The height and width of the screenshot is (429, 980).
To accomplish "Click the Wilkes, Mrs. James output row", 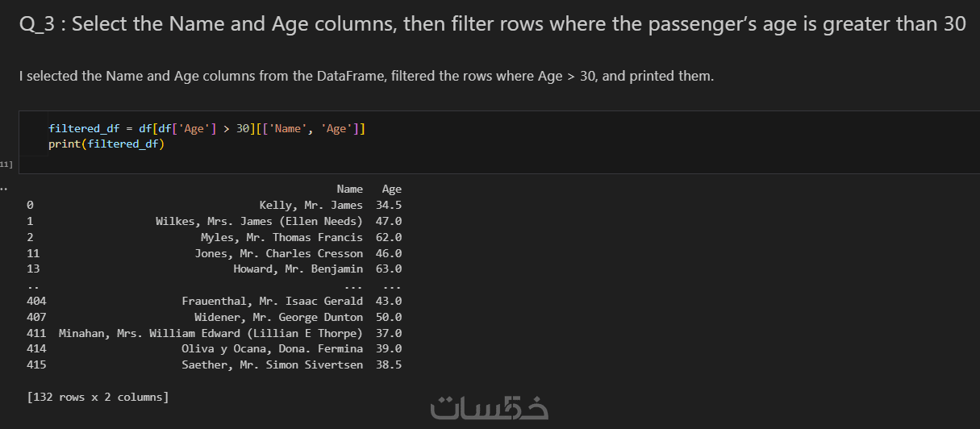I will pos(259,221).
